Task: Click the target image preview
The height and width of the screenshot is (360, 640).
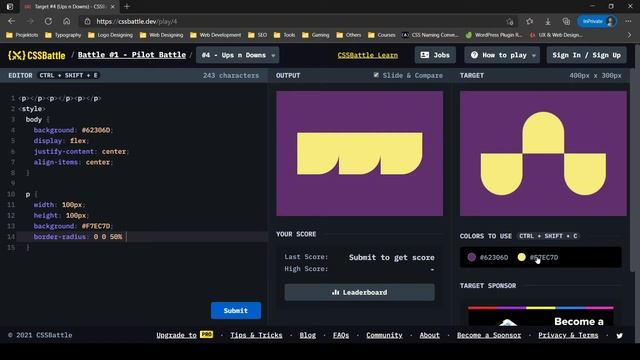Action: click(x=543, y=153)
